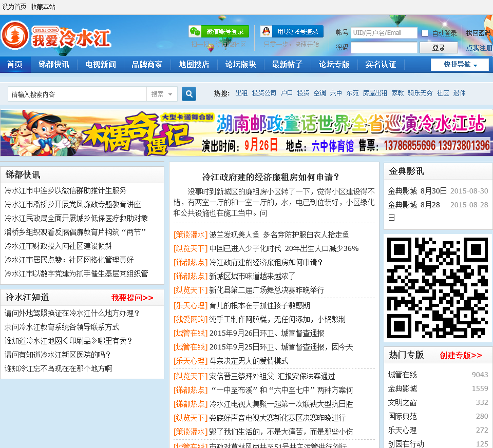Click hot search term 户口
This screenshot has width=493, height=448.
click(x=287, y=93)
